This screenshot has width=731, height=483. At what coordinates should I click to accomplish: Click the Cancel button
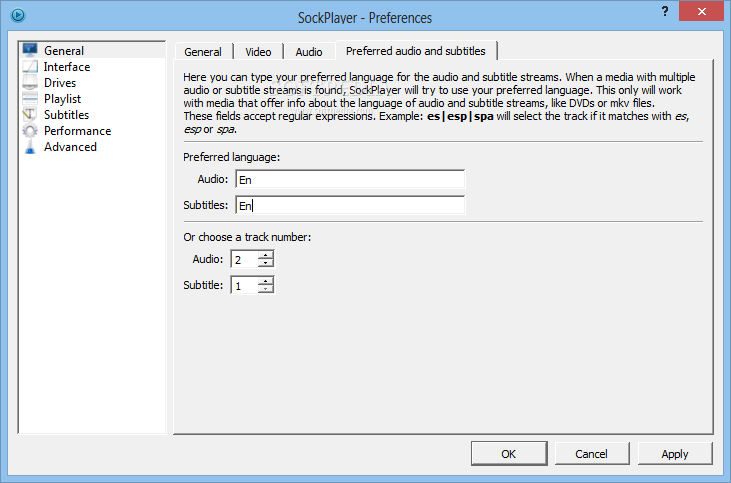[x=592, y=454]
